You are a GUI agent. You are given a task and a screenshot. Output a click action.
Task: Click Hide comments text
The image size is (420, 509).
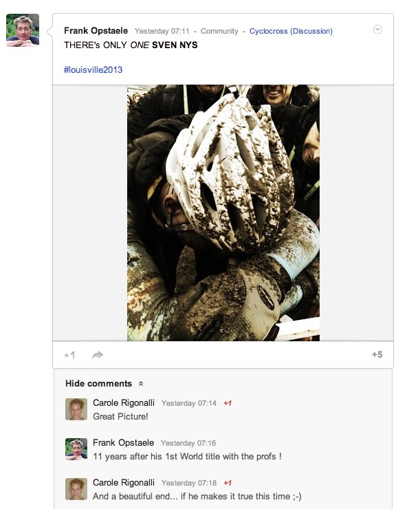click(98, 383)
